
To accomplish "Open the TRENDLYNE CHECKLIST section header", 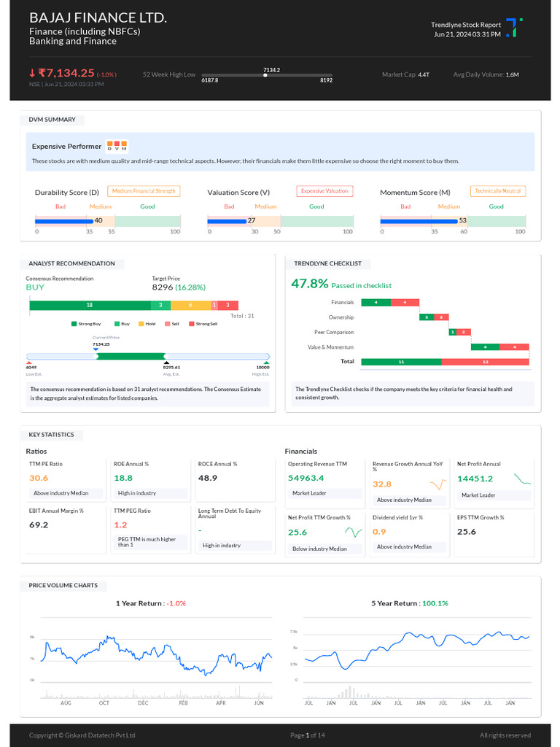I will pyautogui.click(x=327, y=263).
